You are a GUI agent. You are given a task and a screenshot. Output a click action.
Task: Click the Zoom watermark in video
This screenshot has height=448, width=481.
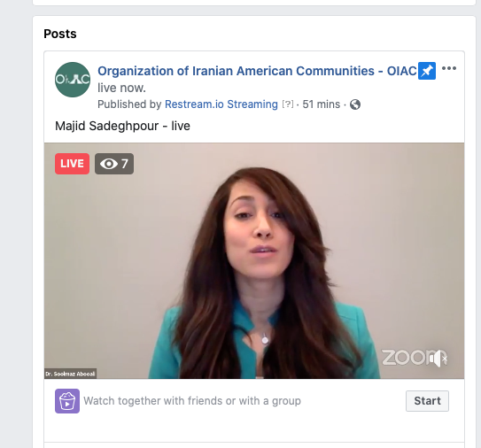(407, 357)
